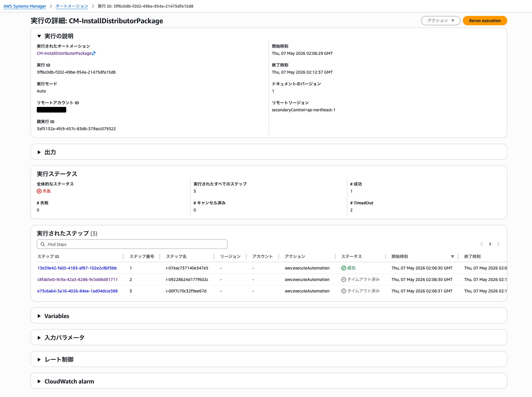Sort steps by ステップ名 column
Screen dimensions: 532x397
pos(176,257)
